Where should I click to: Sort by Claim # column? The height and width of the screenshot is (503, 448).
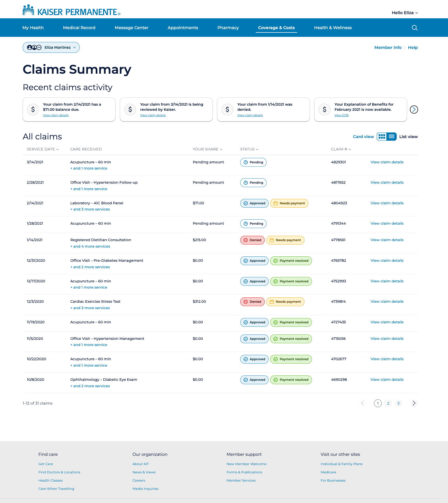[x=341, y=149]
